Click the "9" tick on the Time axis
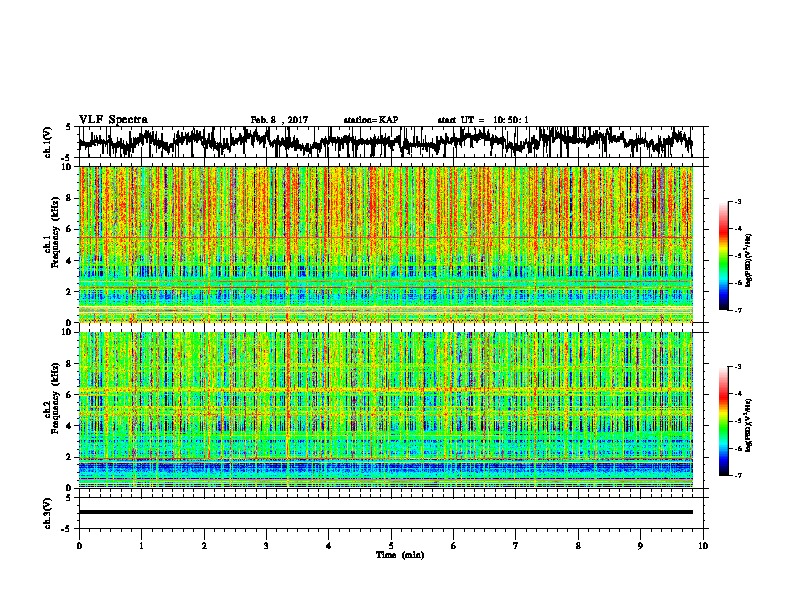Viewport: 792px width, 612px height. pyautogui.click(x=640, y=546)
